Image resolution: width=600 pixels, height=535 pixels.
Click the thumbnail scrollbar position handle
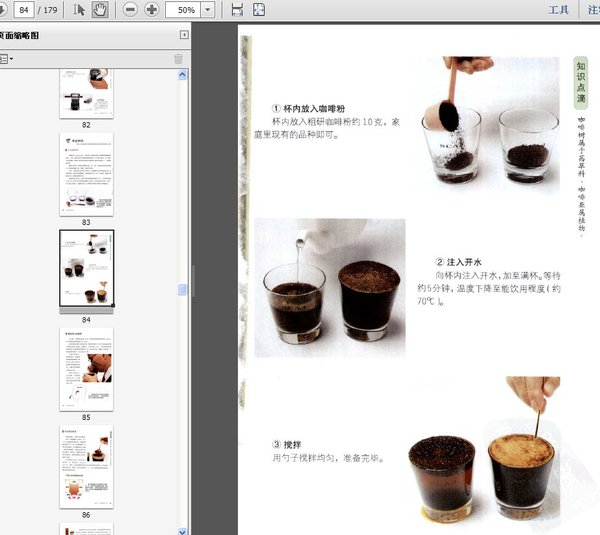tap(183, 290)
